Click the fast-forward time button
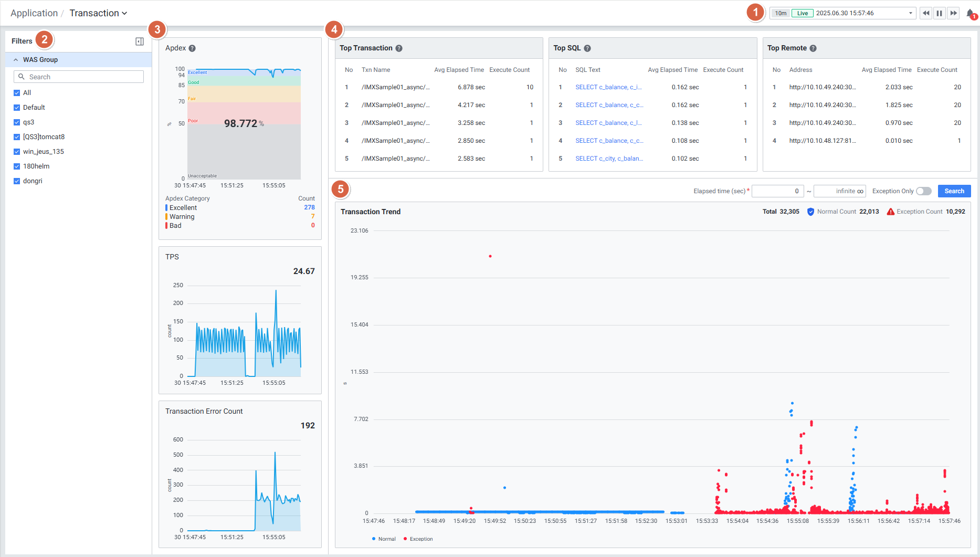This screenshot has height=557, width=980. [953, 13]
